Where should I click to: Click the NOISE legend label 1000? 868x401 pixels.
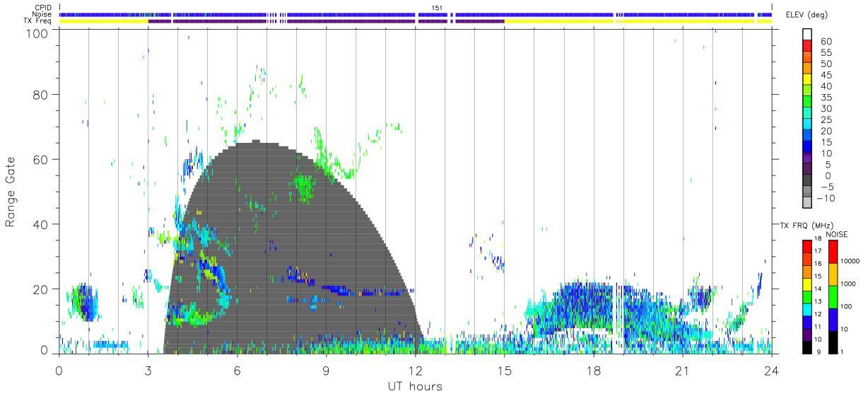tap(850, 284)
